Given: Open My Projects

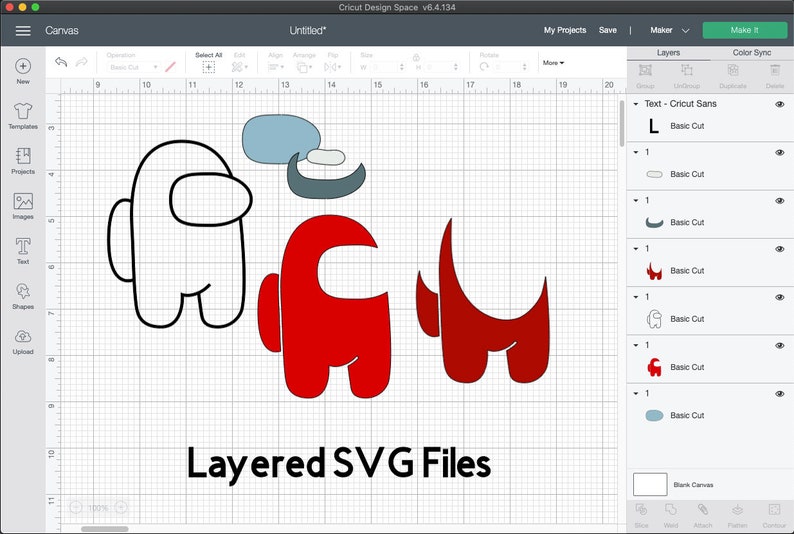Looking at the screenshot, I should (x=565, y=30).
